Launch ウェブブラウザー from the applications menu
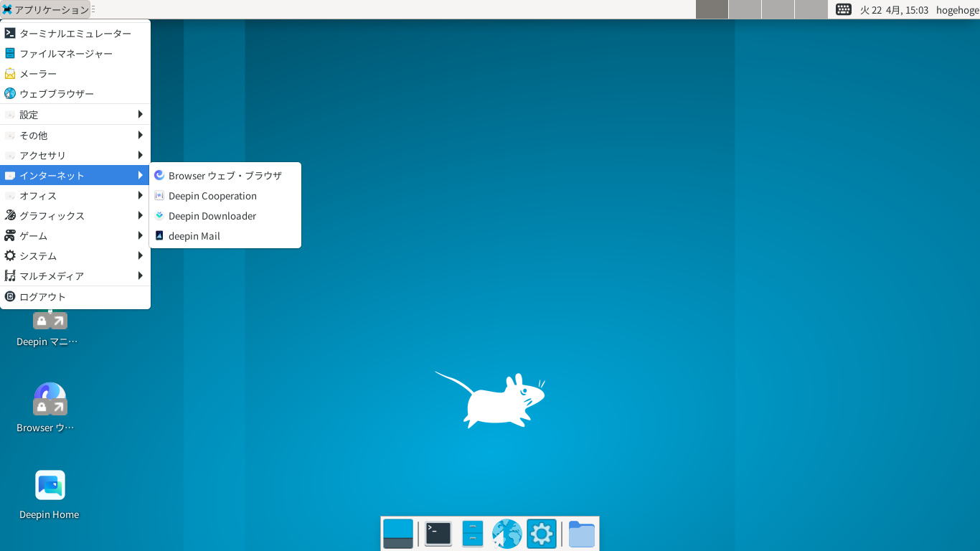This screenshot has width=980, height=551. click(x=75, y=93)
